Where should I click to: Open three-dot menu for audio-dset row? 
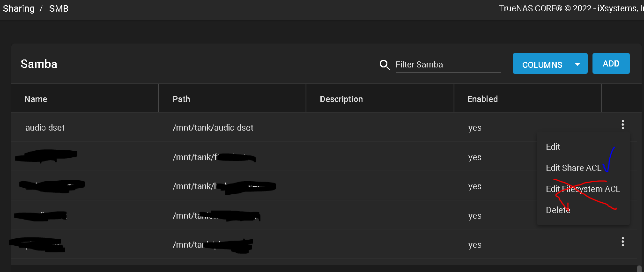point(622,125)
